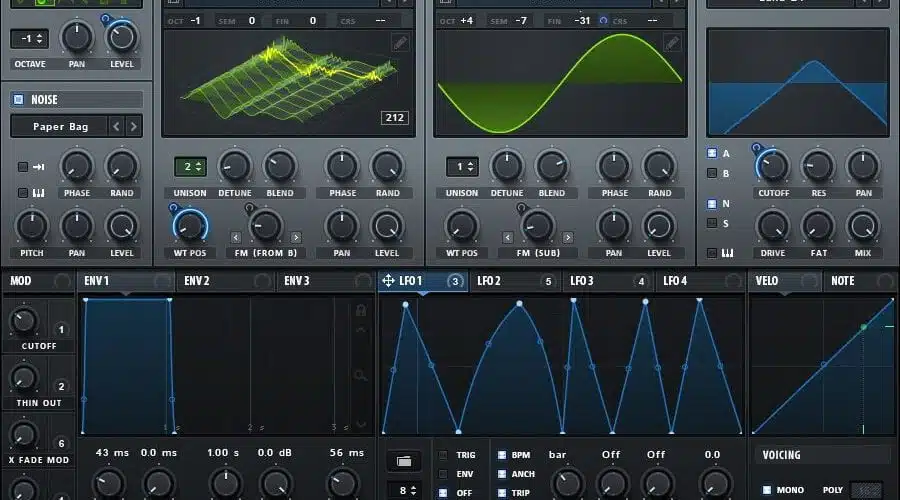Click the POLY voicing label
900x500 pixels.
coord(833,490)
